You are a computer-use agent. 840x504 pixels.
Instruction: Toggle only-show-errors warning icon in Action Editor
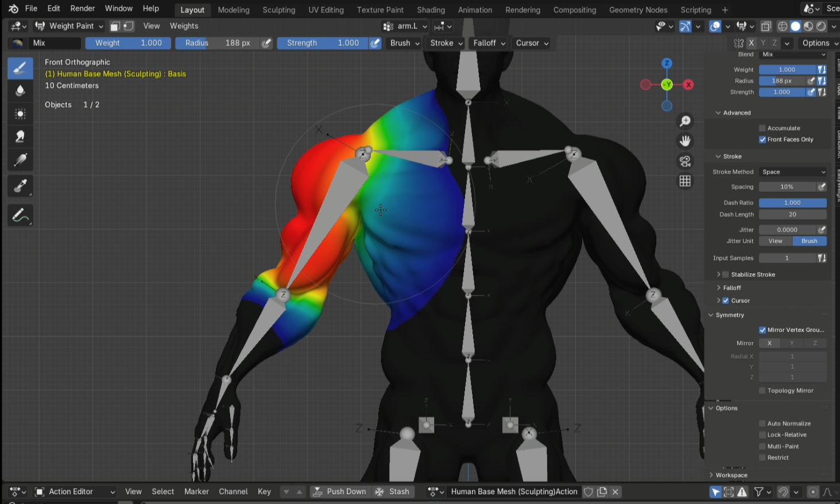(x=742, y=492)
